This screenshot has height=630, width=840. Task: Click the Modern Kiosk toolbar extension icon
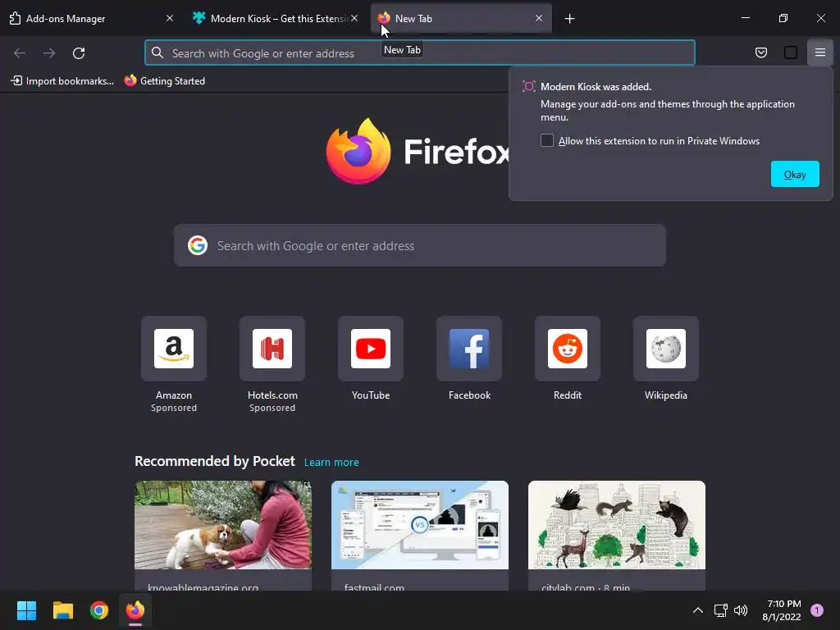(x=791, y=52)
